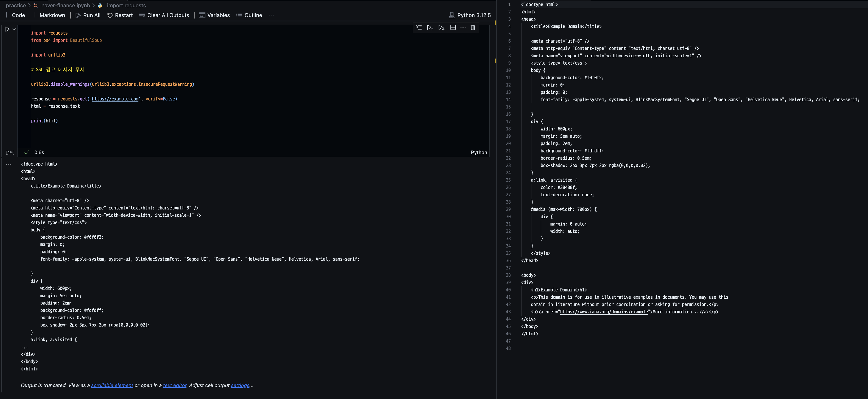
Task: Open more cell actions in cell toolbar
Action: click(x=463, y=27)
